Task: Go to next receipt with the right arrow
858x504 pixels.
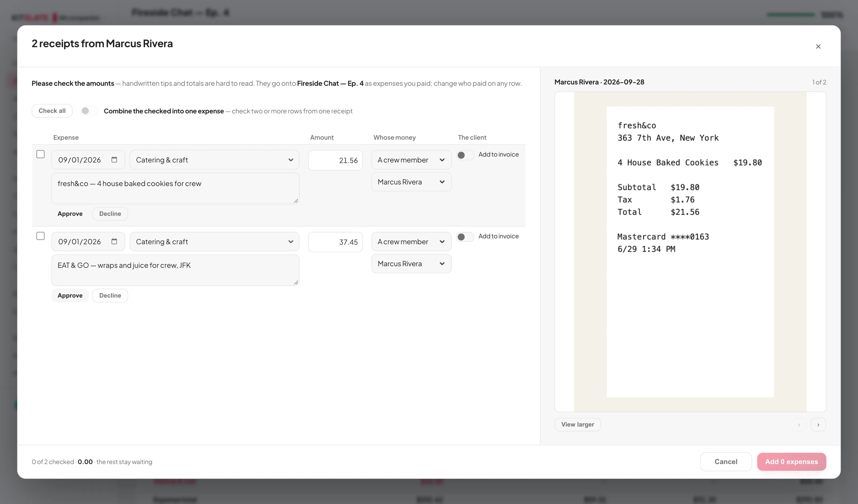Action: pos(818,424)
